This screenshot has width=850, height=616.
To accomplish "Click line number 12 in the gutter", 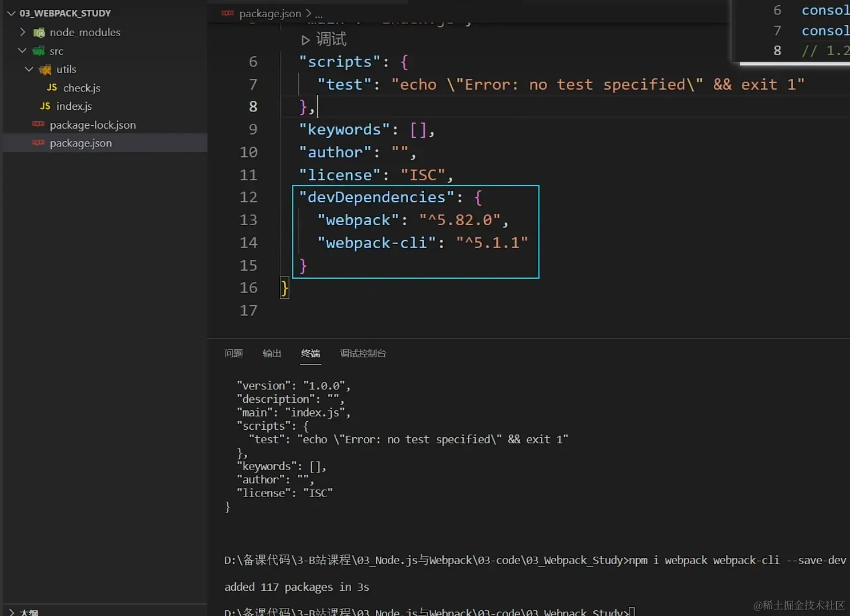I will (x=248, y=197).
